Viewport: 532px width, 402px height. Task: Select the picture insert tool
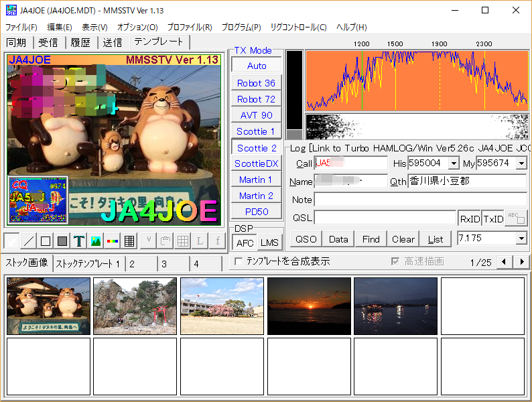tap(96, 241)
